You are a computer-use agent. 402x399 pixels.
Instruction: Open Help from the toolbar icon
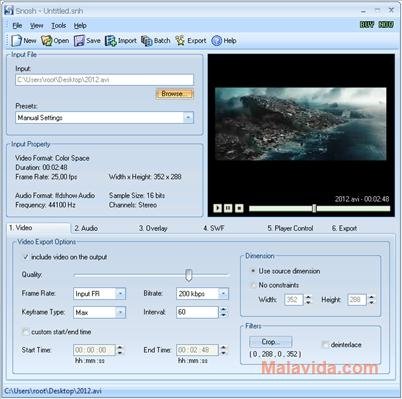216,41
